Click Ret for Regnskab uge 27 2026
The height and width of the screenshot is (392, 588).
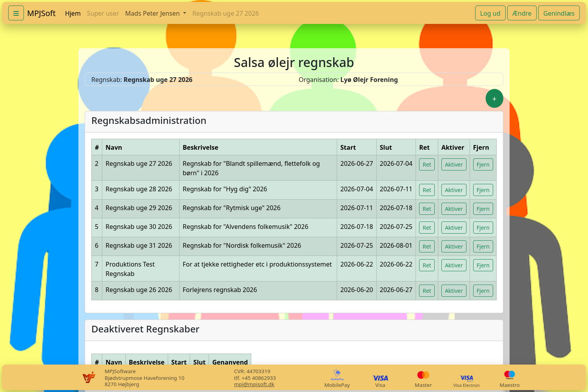click(427, 165)
